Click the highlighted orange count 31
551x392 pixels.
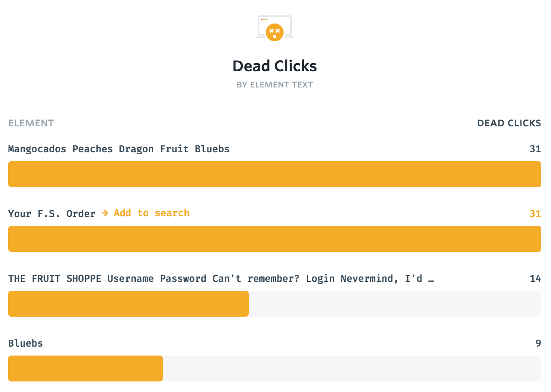tap(535, 214)
